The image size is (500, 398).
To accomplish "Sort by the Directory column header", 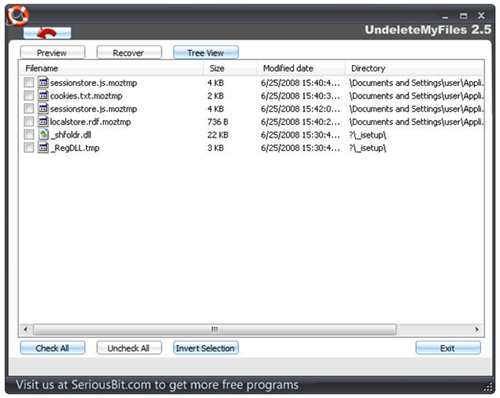I will click(414, 68).
